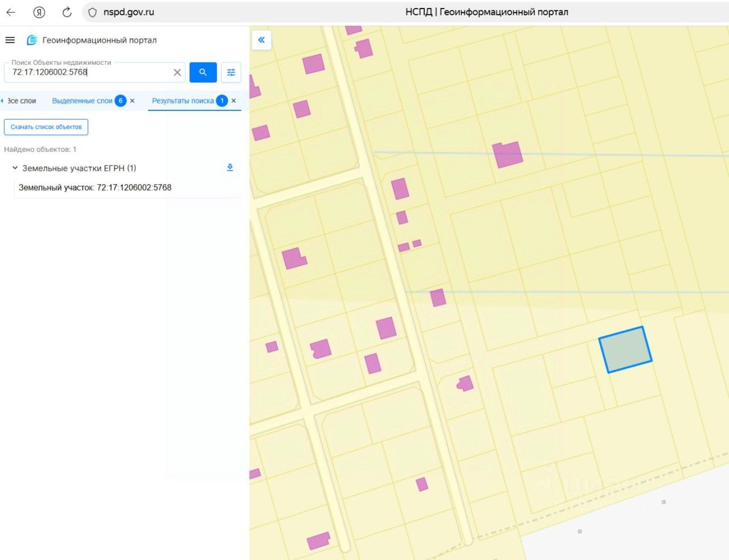Go back using the browser arrow
The width and height of the screenshot is (729, 560).
11,12
